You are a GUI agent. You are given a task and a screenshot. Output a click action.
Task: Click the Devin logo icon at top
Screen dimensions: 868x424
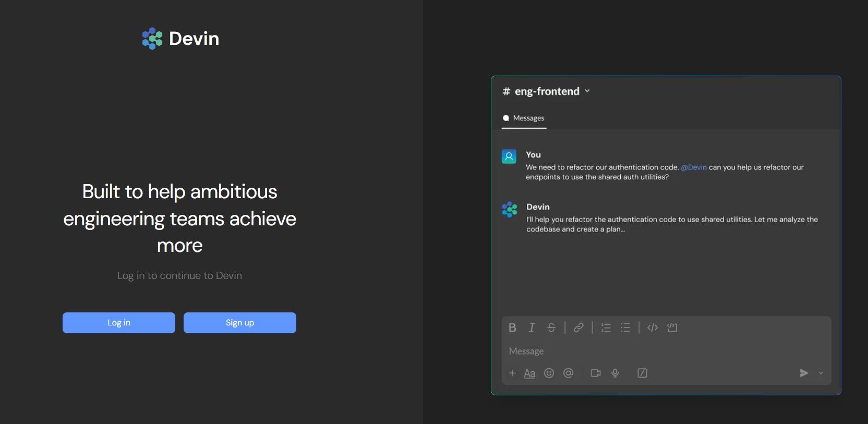[x=152, y=39]
